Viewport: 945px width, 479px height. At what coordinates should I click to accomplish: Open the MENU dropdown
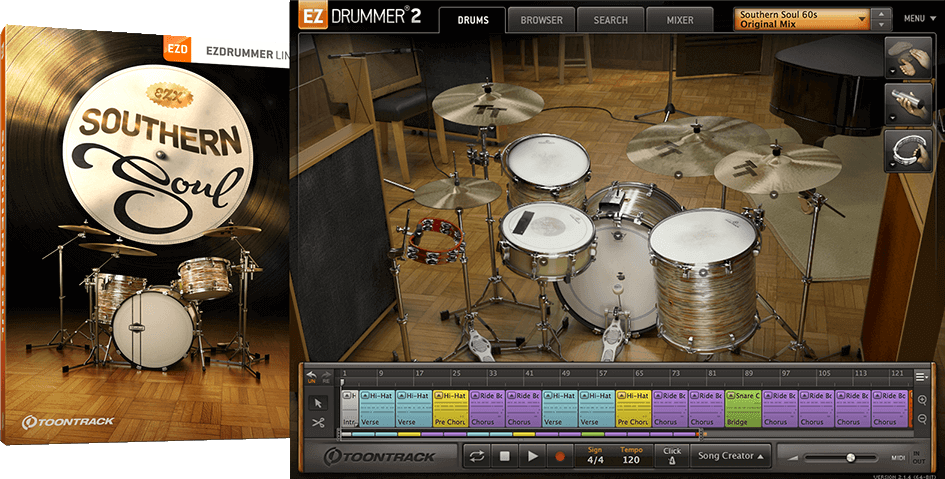point(918,19)
